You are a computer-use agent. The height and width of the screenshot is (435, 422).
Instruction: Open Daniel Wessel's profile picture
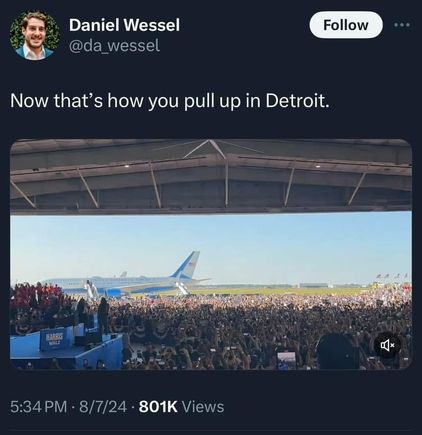(x=35, y=35)
